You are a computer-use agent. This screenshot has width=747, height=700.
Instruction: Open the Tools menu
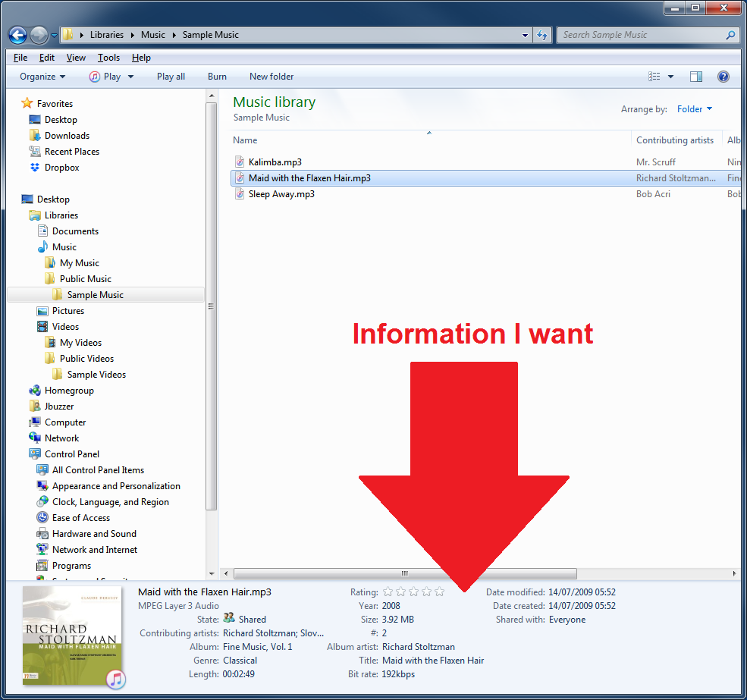point(108,58)
